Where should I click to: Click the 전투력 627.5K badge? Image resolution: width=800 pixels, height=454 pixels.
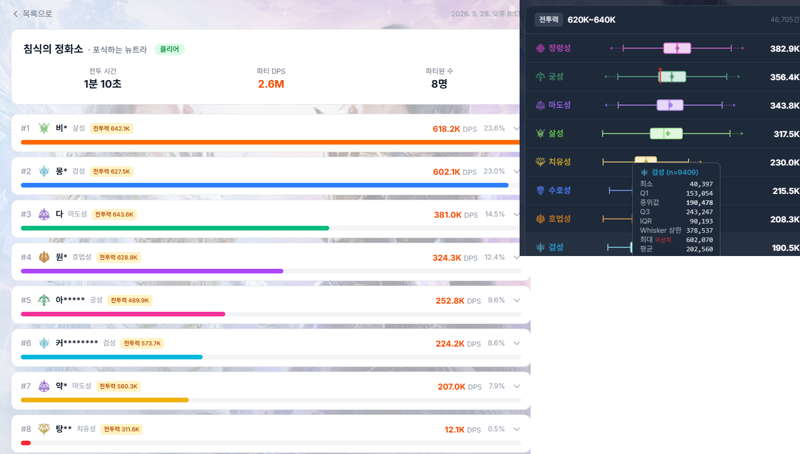point(112,171)
